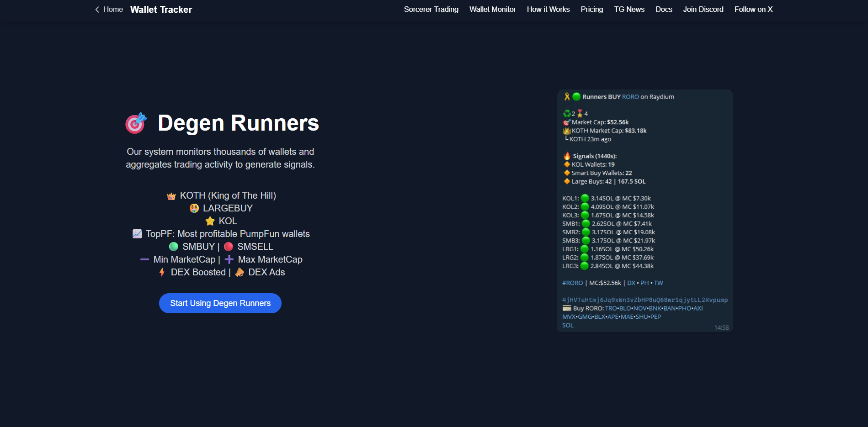
Task: Open TG News from the top menu
Action: (x=629, y=9)
